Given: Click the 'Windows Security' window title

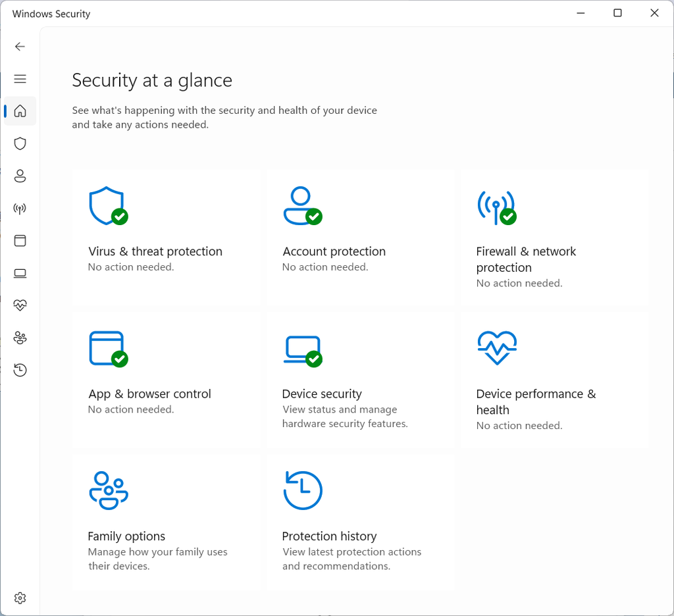Looking at the screenshot, I should point(51,14).
